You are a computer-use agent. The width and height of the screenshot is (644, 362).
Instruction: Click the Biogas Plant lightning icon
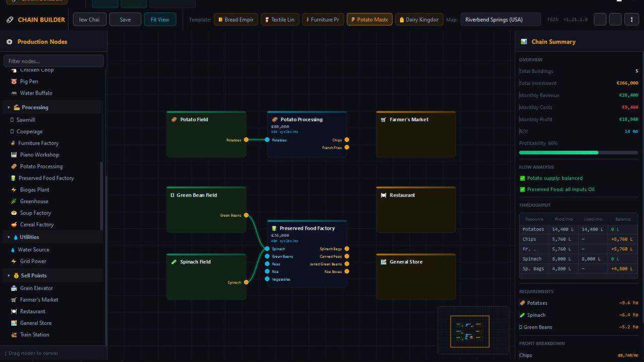14,190
